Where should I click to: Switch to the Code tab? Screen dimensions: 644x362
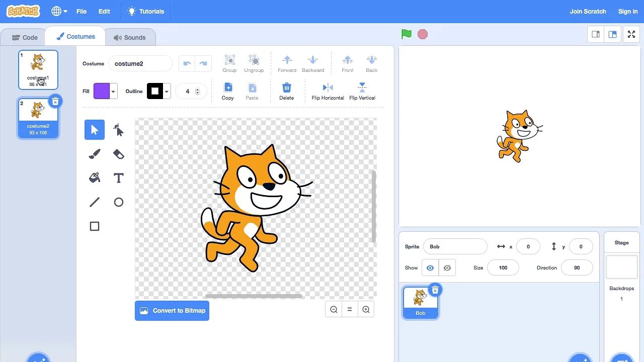pos(25,37)
